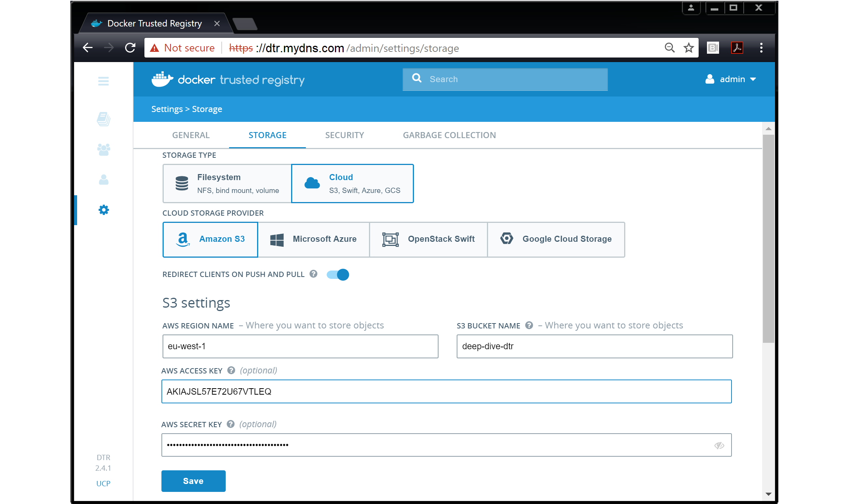Switch to the Security tab

(x=344, y=135)
